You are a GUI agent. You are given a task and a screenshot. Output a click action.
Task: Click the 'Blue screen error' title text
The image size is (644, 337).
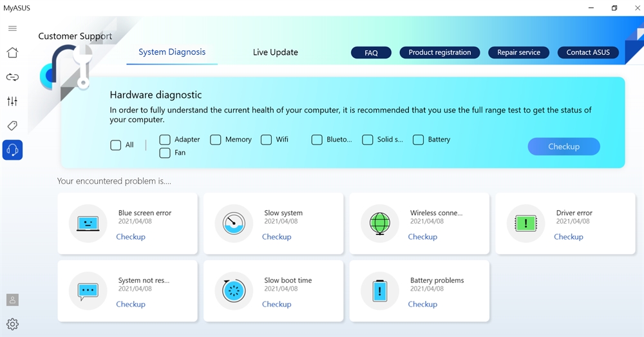(144, 213)
